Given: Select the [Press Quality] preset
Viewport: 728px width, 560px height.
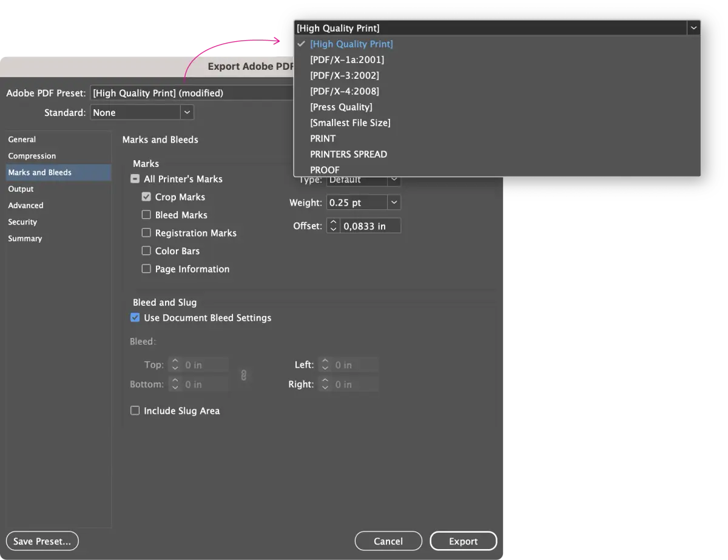Looking at the screenshot, I should click(x=341, y=107).
